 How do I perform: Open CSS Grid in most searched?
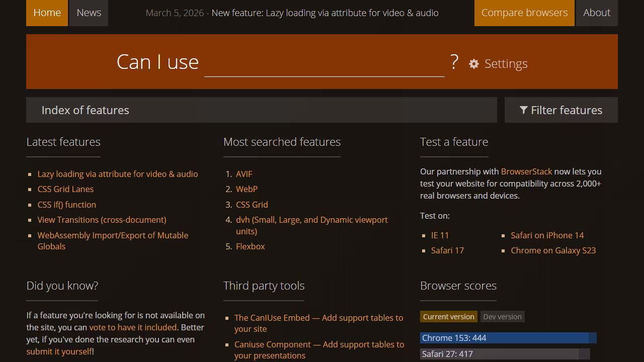coord(252,205)
